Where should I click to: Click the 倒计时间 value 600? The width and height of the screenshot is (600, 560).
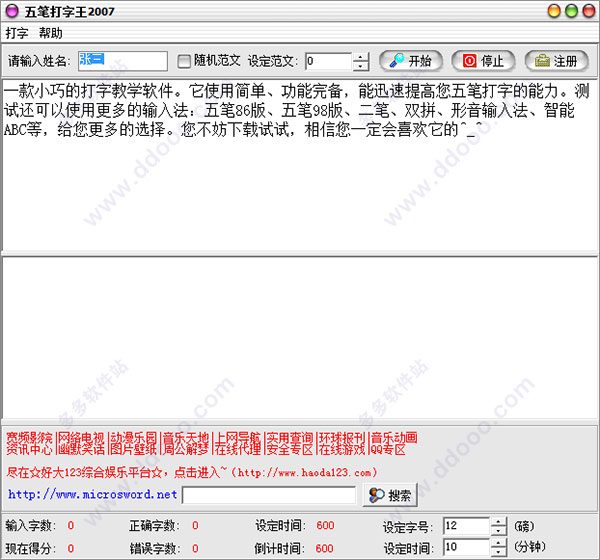pos(324,549)
